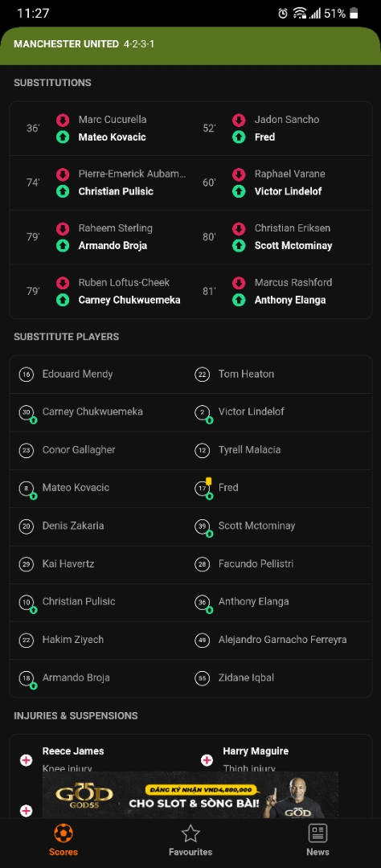Screen dimensions: 381x868
Task: Tap the alarm clock icon in status bar
Action: 282,14
